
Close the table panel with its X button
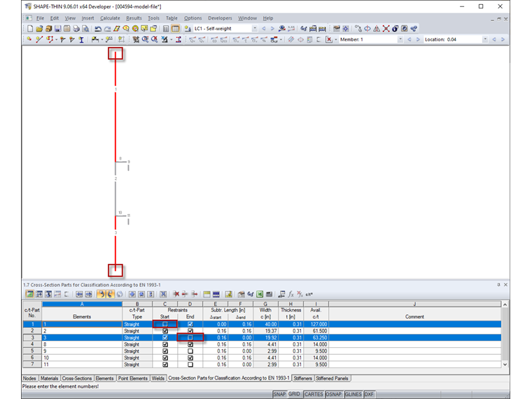coord(505,285)
